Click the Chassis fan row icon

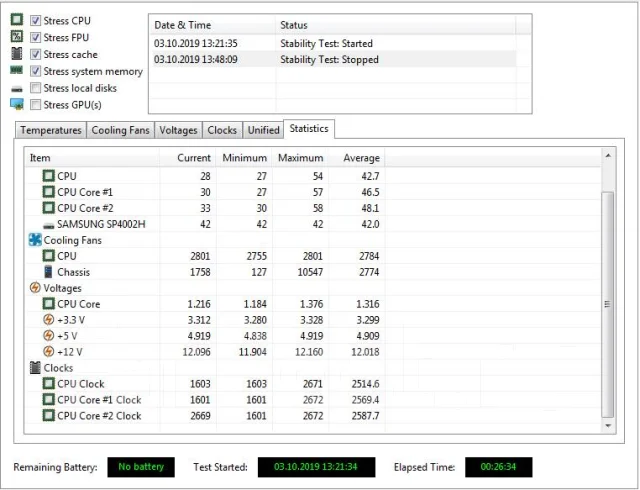tap(49, 272)
